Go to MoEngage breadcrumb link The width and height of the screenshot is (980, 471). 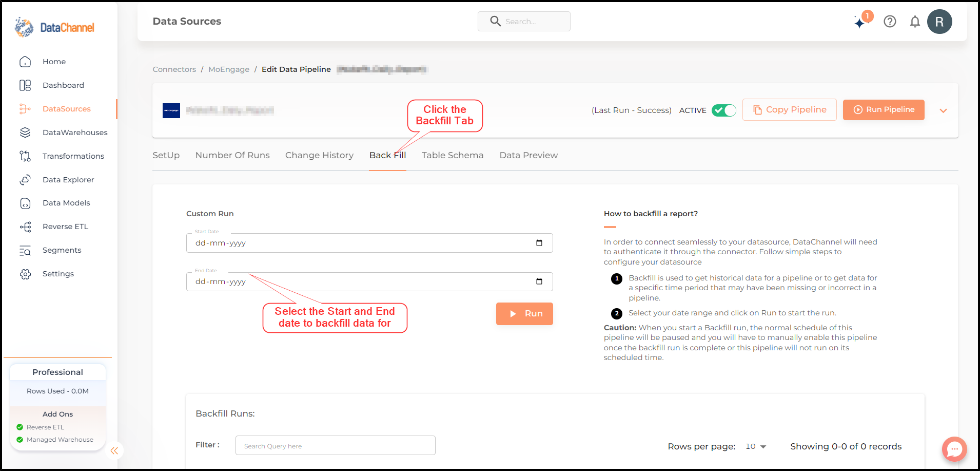pyautogui.click(x=229, y=69)
